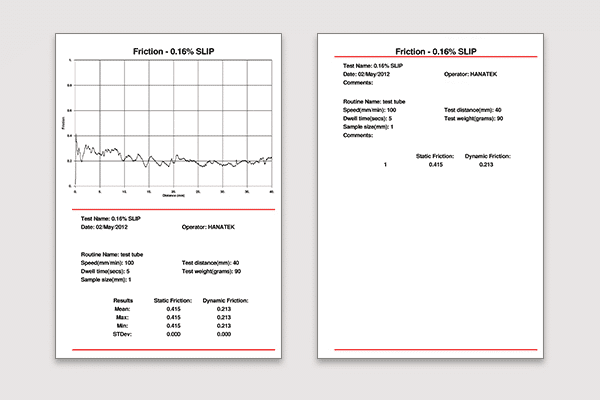Click the Distance (mm) axis label under graph
The image size is (600, 400).
[174, 196]
